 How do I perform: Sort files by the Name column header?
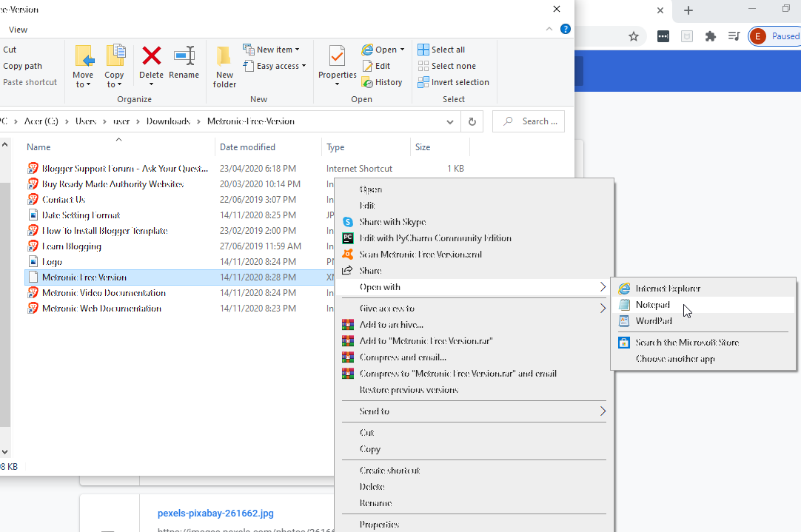coord(38,147)
